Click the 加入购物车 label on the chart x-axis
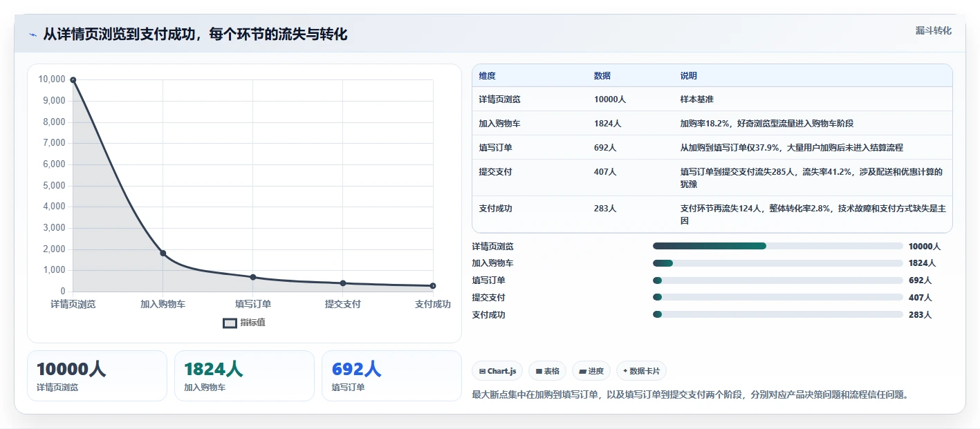The width and height of the screenshot is (980, 429). pyautogui.click(x=163, y=305)
